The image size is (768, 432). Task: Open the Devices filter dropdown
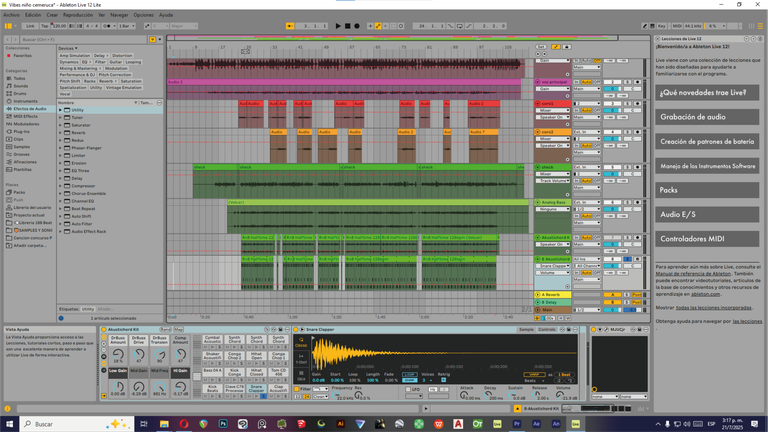coord(68,48)
